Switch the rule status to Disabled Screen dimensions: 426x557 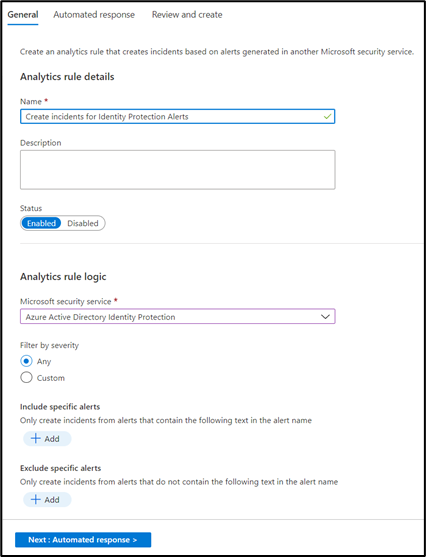(x=83, y=223)
